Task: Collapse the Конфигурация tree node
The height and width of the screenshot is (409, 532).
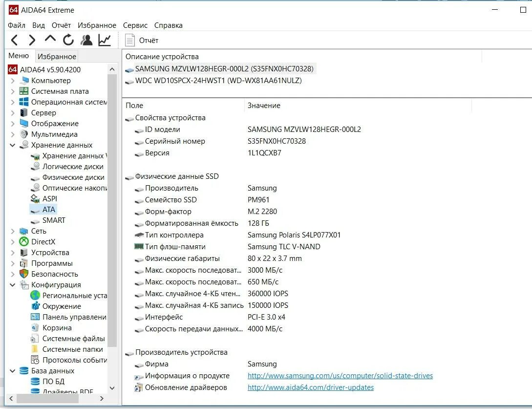Action: pyautogui.click(x=13, y=285)
